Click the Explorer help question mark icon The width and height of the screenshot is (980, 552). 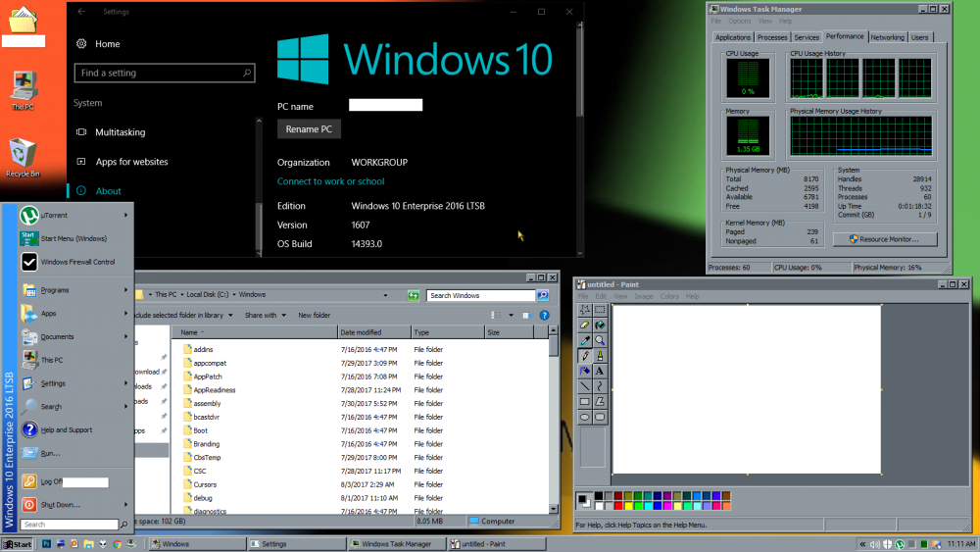point(543,316)
